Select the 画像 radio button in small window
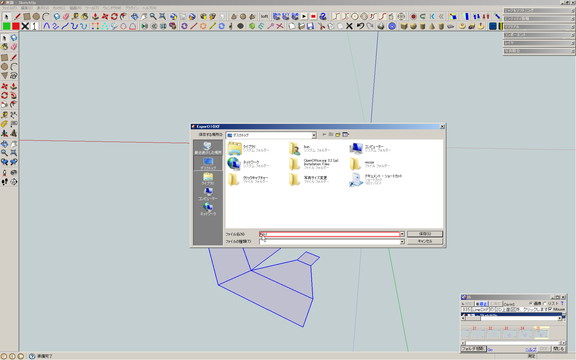The image size is (576, 360). coord(531,303)
